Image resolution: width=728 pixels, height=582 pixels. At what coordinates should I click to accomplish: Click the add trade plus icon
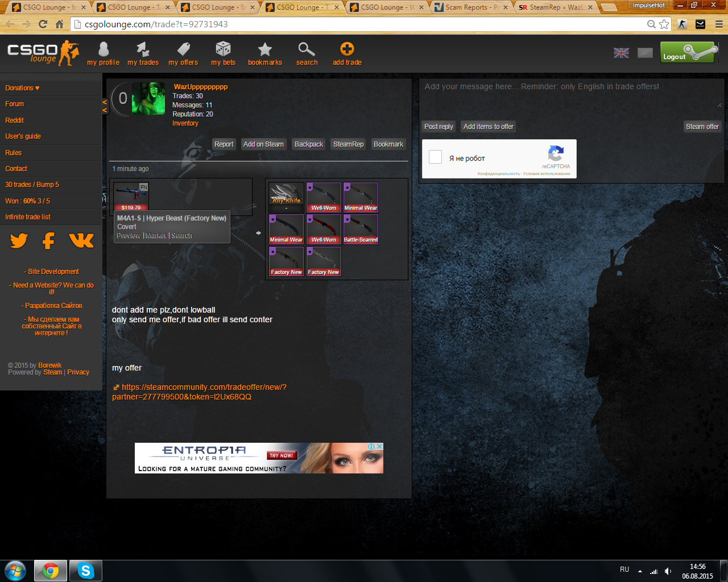click(347, 50)
